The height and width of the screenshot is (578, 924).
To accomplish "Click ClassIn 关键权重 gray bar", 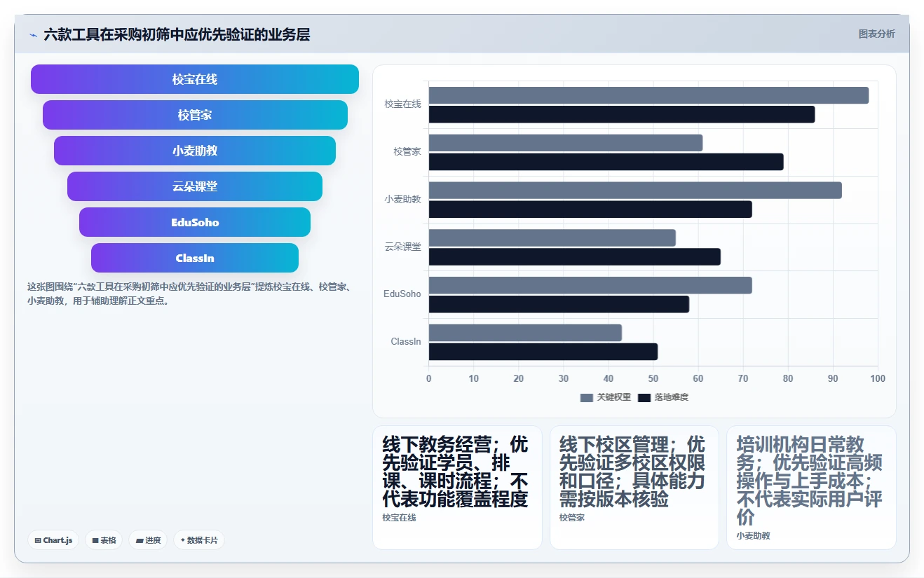I will pyautogui.click(x=525, y=333).
